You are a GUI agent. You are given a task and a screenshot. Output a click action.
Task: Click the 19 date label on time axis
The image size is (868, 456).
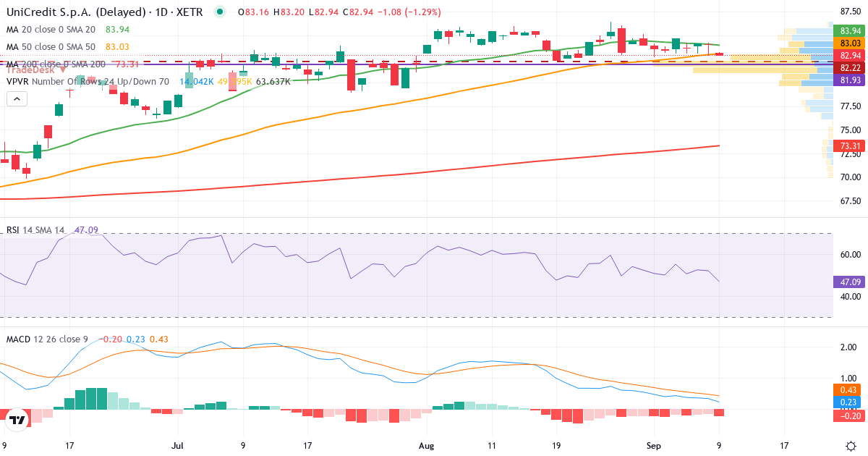point(556,445)
